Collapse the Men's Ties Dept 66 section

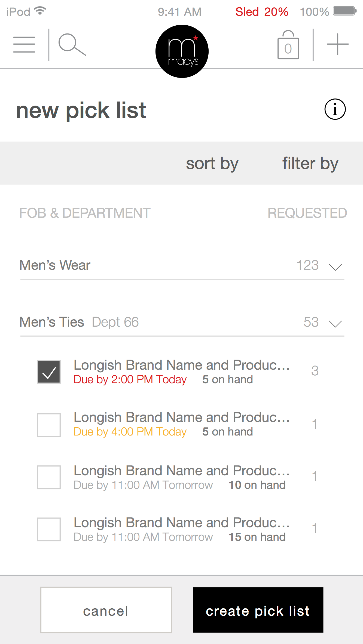[x=335, y=323]
